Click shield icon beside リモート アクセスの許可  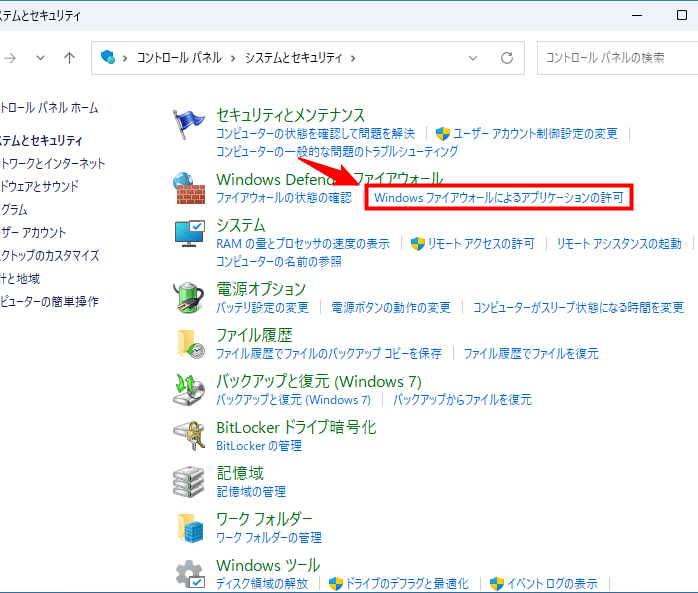coord(418,244)
